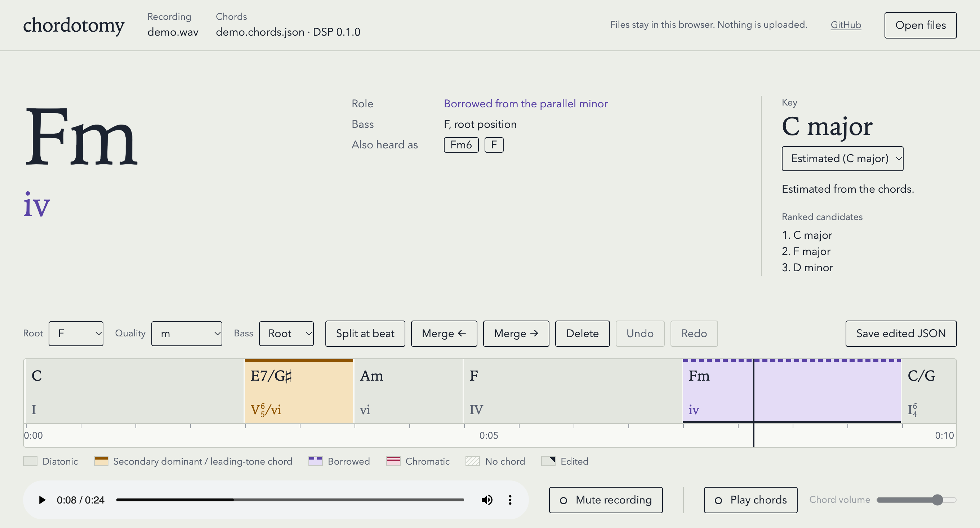Click the speaker volume icon

point(487,500)
